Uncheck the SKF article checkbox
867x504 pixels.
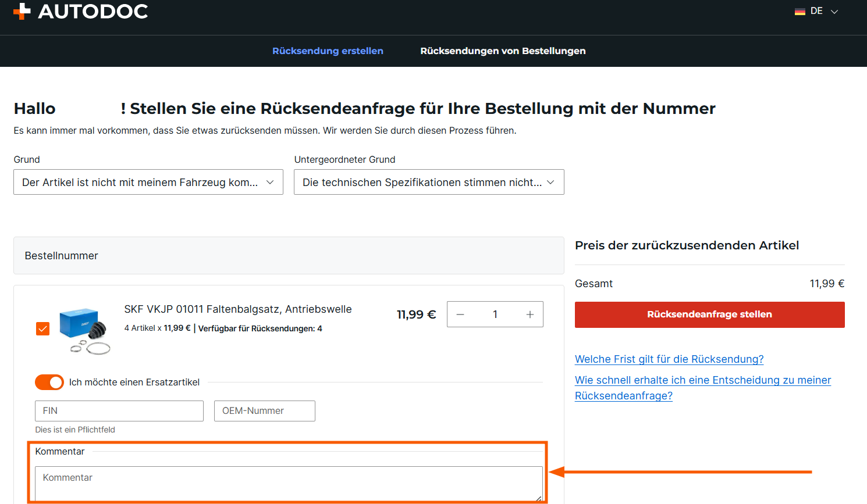pos(43,329)
